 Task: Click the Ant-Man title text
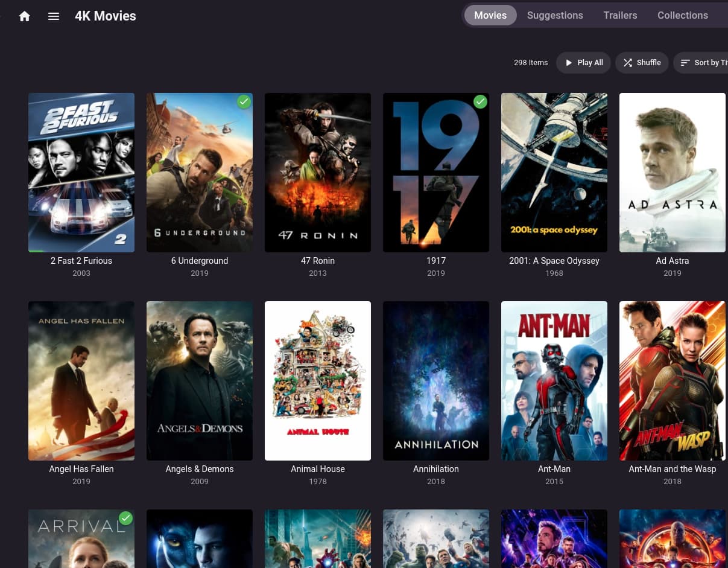(554, 469)
